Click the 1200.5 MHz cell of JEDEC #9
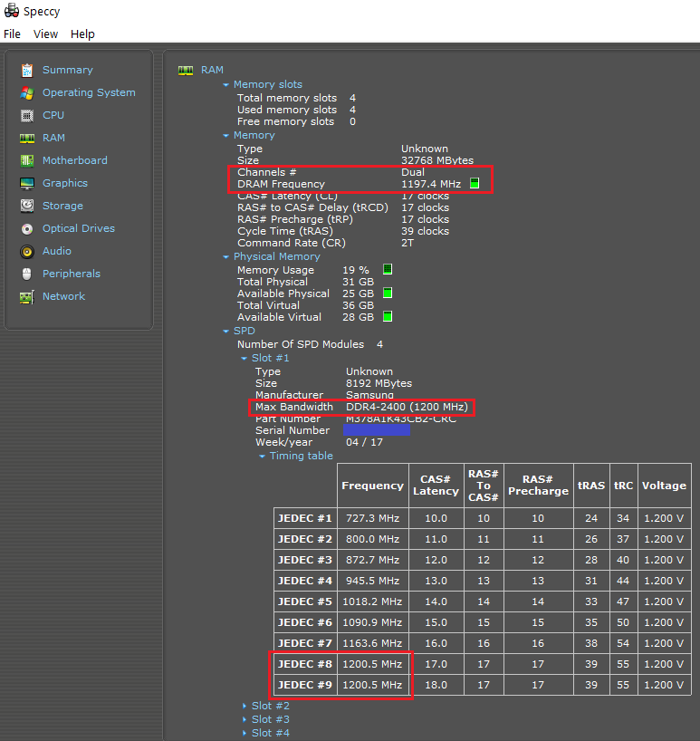 coord(373,685)
